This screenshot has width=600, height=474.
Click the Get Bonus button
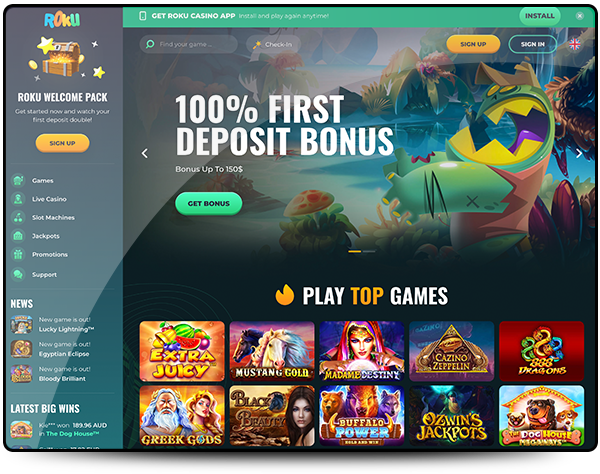click(x=209, y=204)
